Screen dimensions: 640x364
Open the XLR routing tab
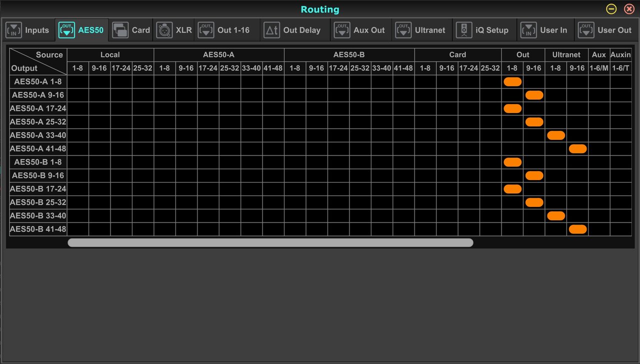pyautogui.click(x=174, y=30)
